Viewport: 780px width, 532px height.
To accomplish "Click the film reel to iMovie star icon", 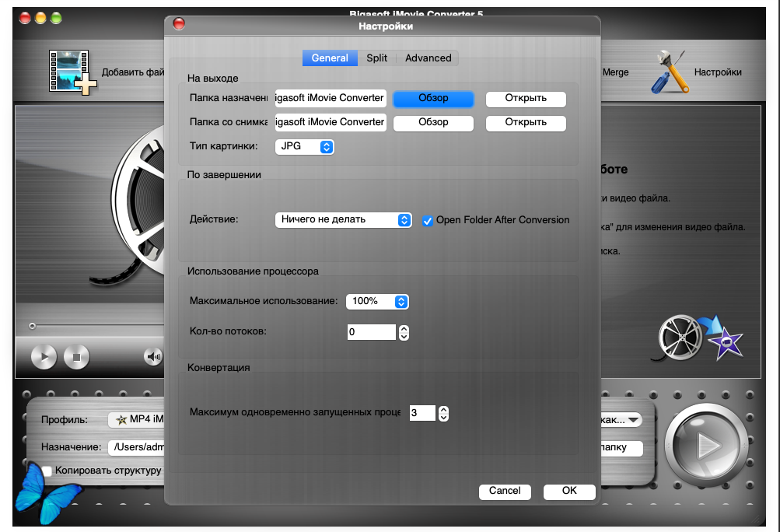I will pyautogui.click(x=697, y=338).
